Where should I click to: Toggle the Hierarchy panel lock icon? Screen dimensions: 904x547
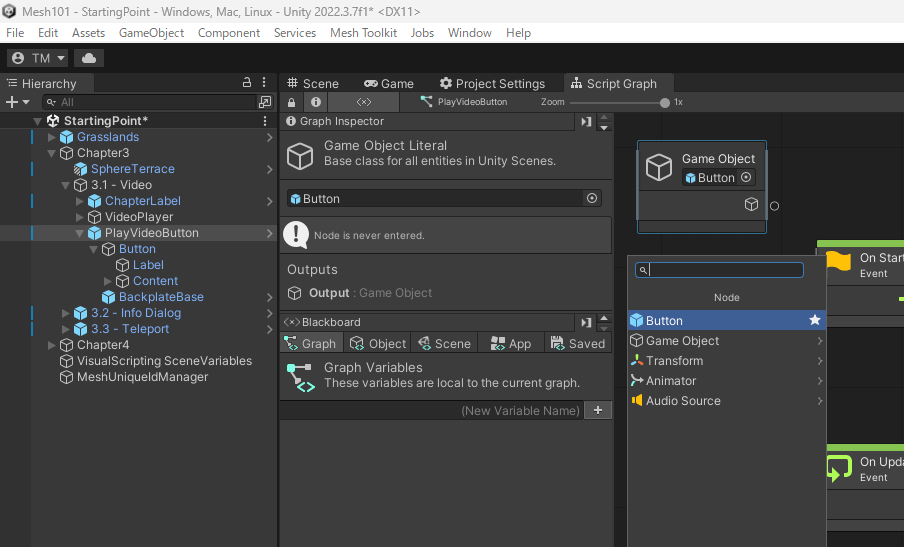247,82
